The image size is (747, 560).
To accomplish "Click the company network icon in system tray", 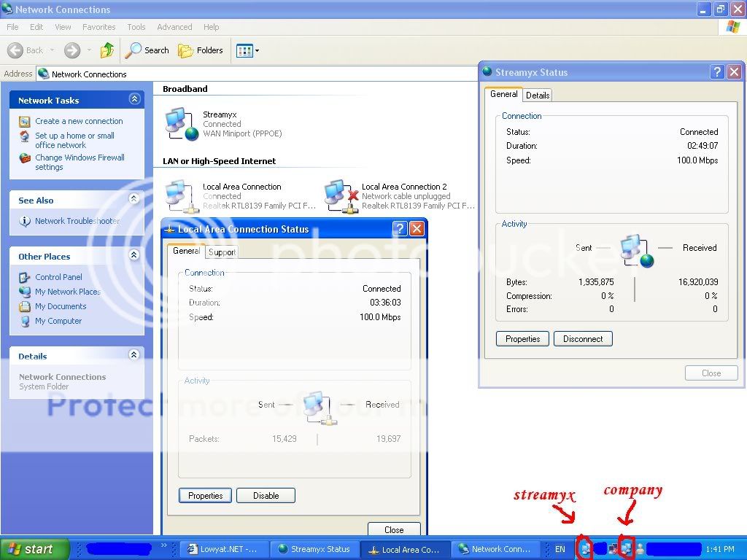I will point(626,548).
